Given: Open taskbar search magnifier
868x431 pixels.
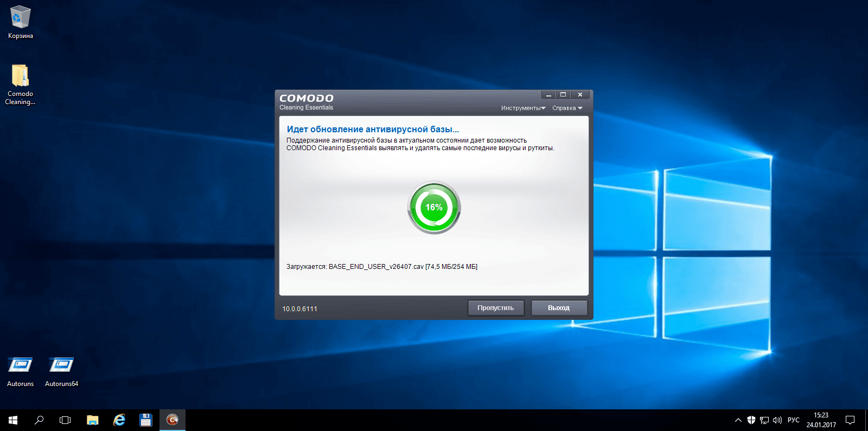Looking at the screenshot, I should [39, 420].
